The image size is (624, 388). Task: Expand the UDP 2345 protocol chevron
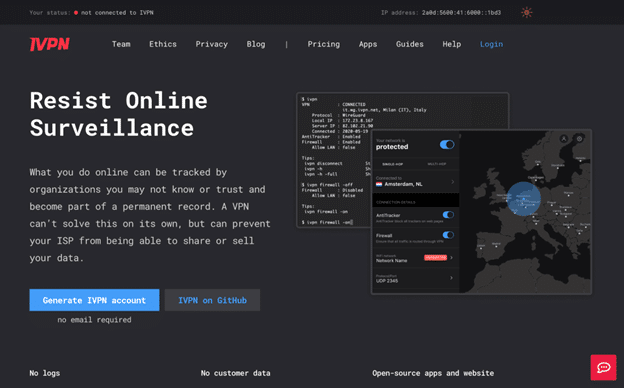point(451,278)
